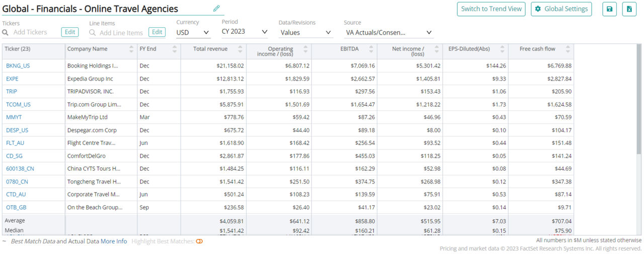Select Expedia Group Inc cell
The height and width of the screenshot is (254, 644).
click(101, 79)
